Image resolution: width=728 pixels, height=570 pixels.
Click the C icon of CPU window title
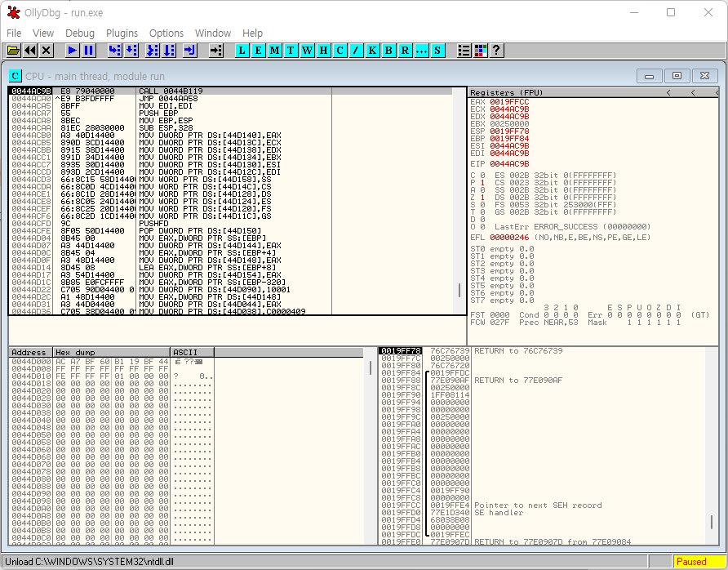tap(16, 76)
